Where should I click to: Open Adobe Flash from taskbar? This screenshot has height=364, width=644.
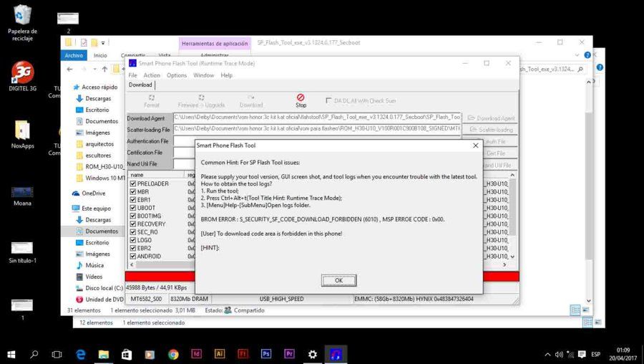click(243, 354)
